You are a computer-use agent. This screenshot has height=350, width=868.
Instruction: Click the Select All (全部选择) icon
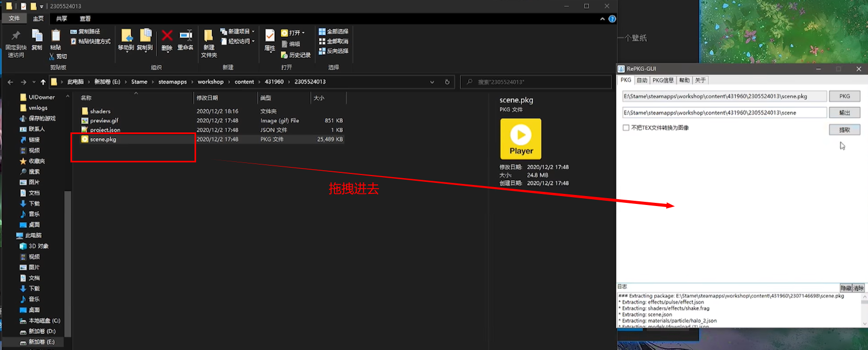(x=322, y=32)
